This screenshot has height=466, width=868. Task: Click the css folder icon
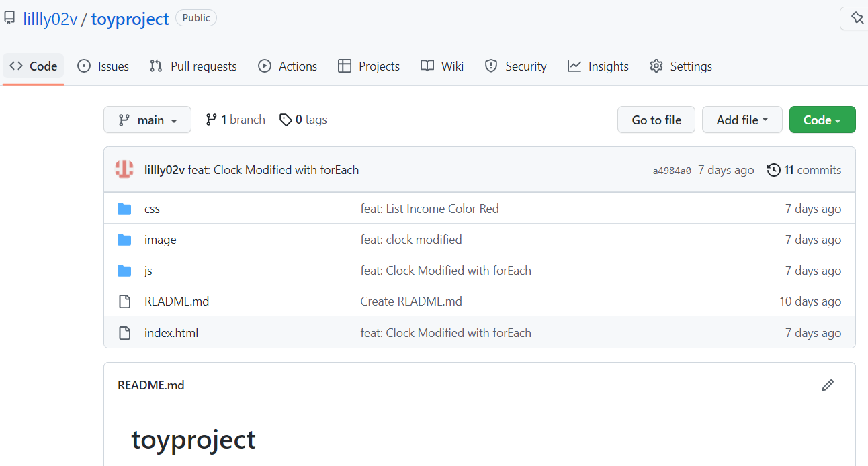[x=124, y=209]
